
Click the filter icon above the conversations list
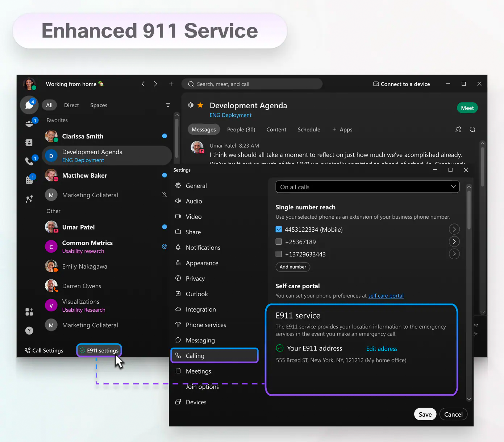(168, 105)
